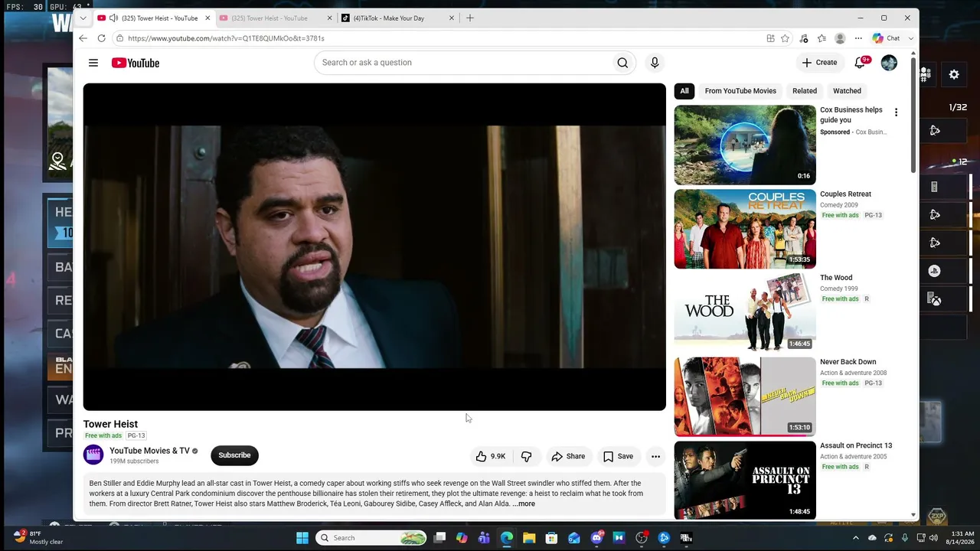The height and width of the screenshot is (551, 980).
Task: Share the Tower Heist video
Action: [568, 456]
